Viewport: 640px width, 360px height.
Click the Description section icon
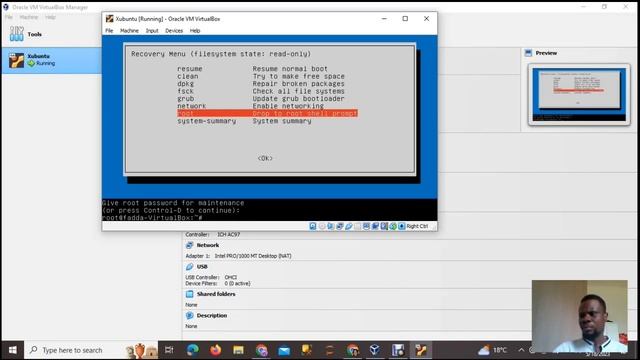(189, 316)
